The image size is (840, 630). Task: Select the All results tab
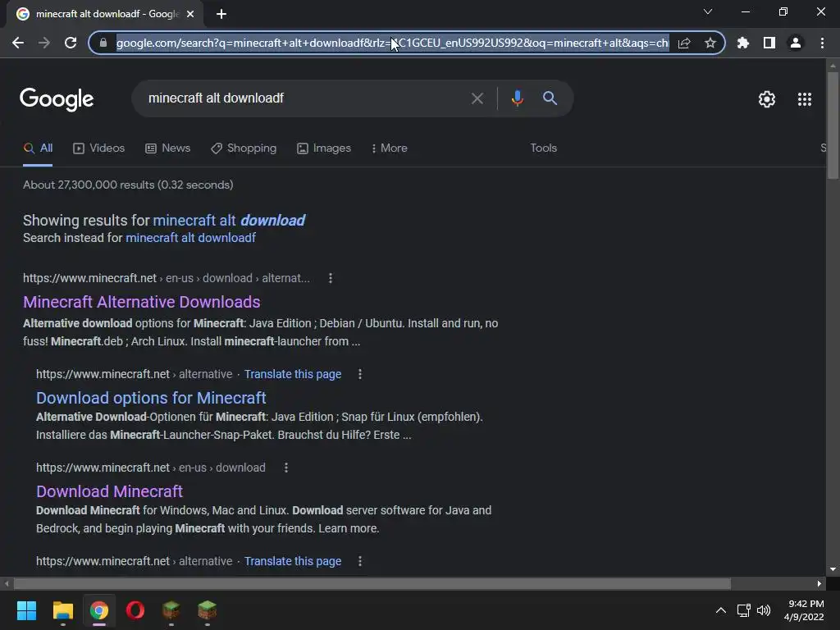coord(38,148)
